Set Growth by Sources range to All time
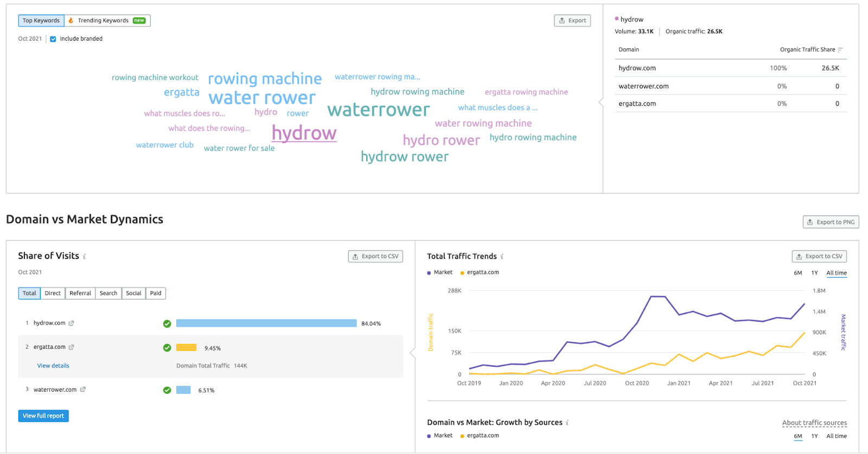 [x=837, y=436]
